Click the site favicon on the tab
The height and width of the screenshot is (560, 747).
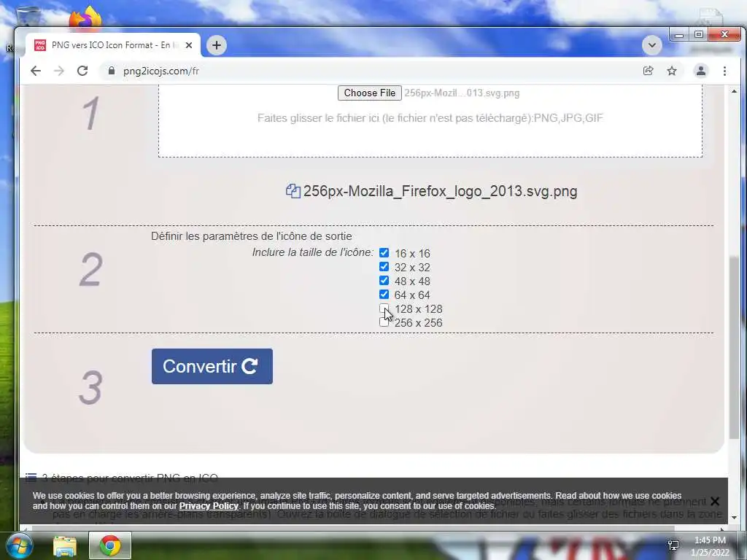tap(40, 45)
